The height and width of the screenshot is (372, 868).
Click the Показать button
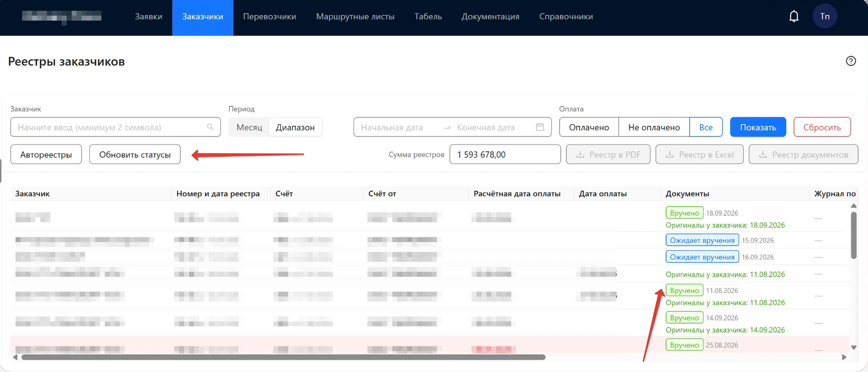coord(758,127)
